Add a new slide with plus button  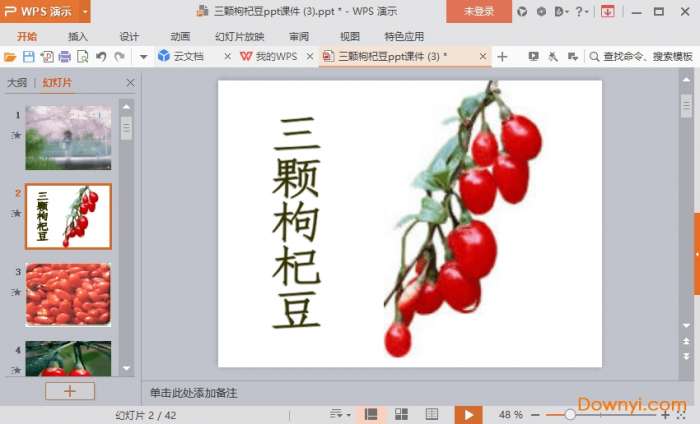click(70, 391)
